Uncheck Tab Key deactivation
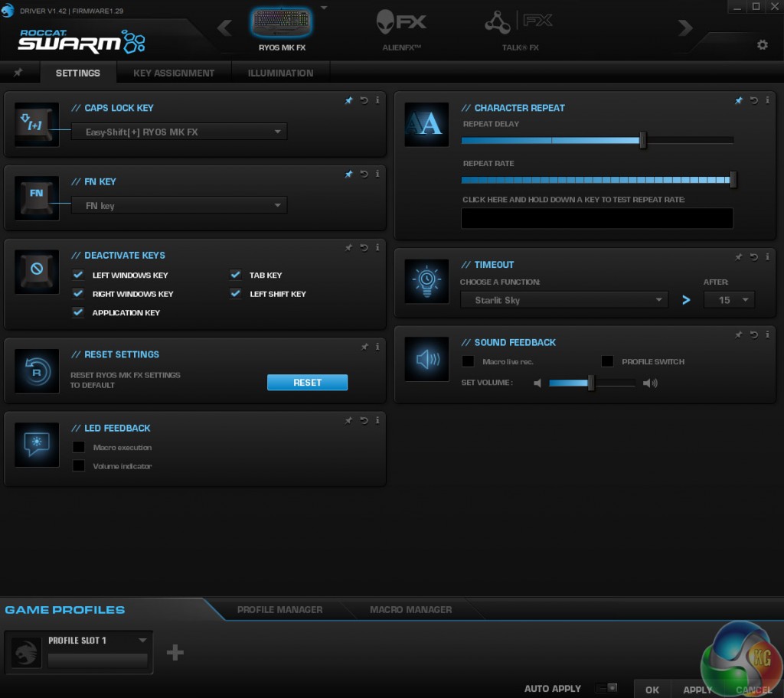This screenshot has width=784, height=698. tap(236, 275)
